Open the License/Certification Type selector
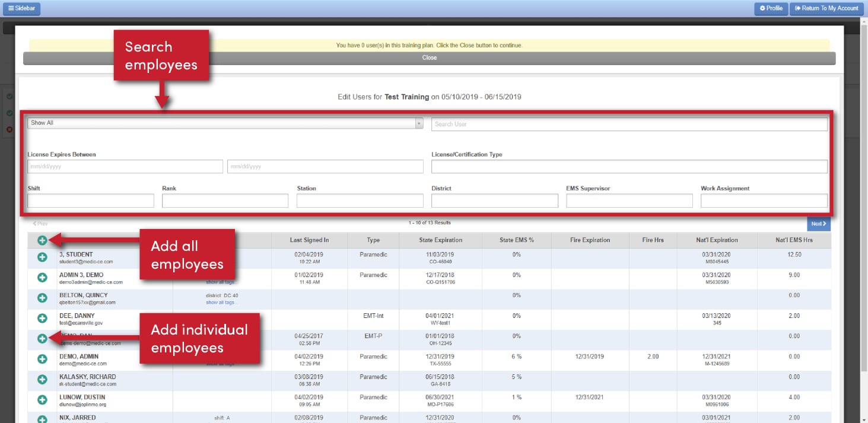This screenshot has width=868, height=423. click(629, 167)
